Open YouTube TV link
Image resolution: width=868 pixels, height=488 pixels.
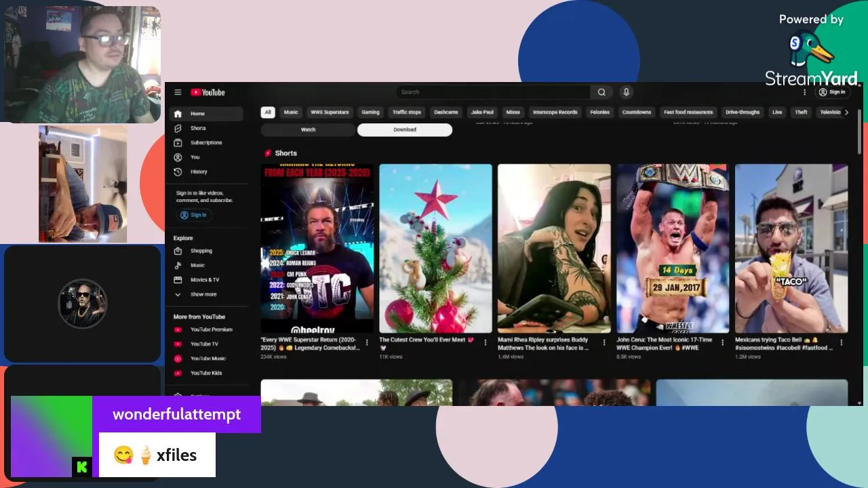tap(206, 344)
